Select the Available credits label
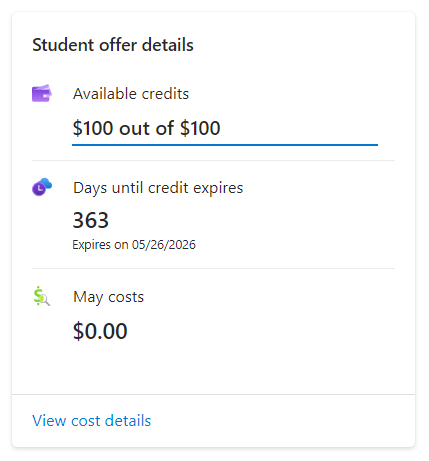Image resolution: width=429 pixels, height=461 pixels. pos(131,94)
